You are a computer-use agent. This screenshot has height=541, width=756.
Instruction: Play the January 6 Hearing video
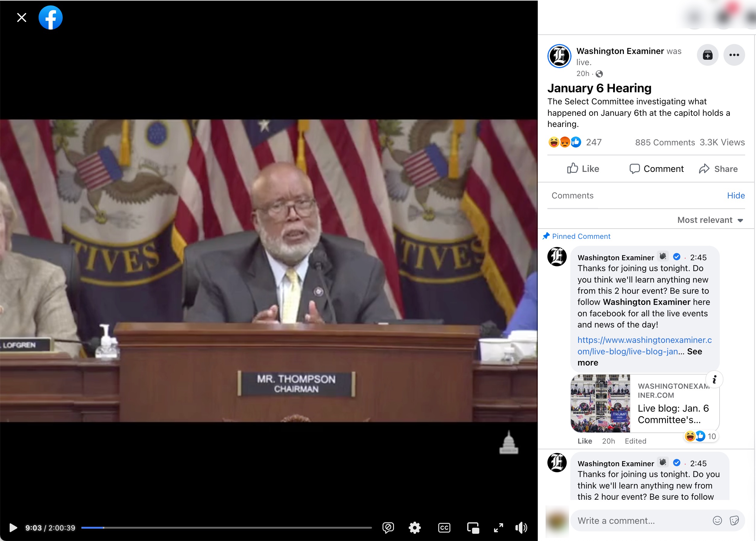(13, 528)
